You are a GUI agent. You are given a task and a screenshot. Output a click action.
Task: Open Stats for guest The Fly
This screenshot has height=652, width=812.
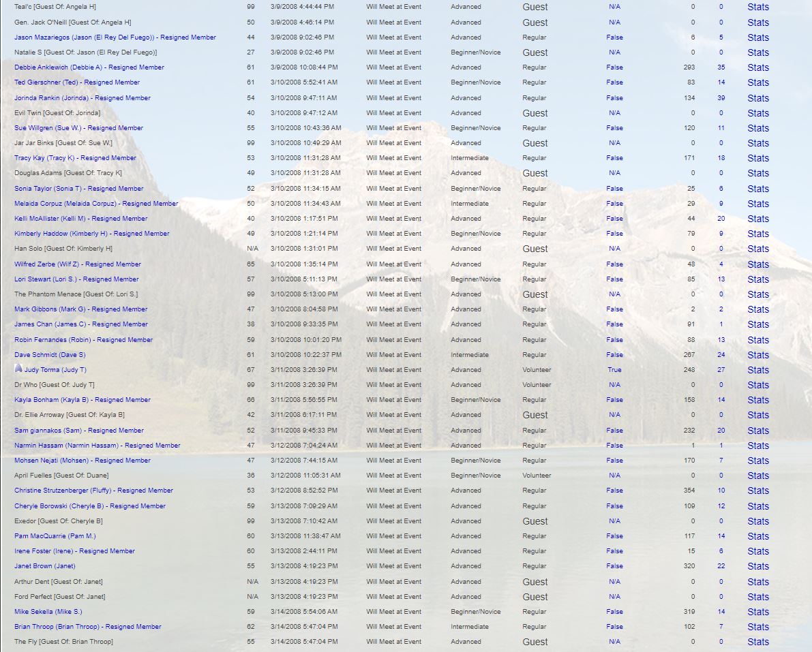757,642
